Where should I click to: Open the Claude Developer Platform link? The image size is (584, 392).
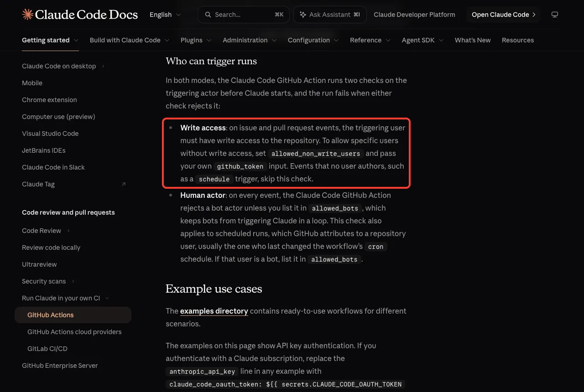coord(414,15)
